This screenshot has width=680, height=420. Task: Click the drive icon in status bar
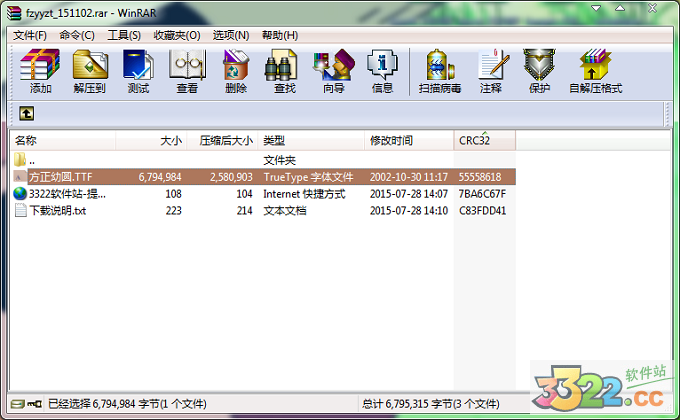pos(18,404)
